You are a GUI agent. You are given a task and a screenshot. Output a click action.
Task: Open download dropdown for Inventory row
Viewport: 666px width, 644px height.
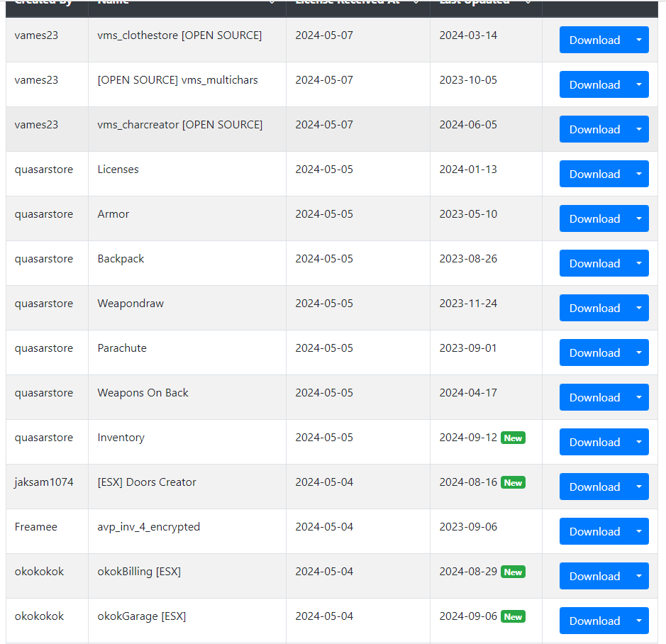click(x=639, y=442)
